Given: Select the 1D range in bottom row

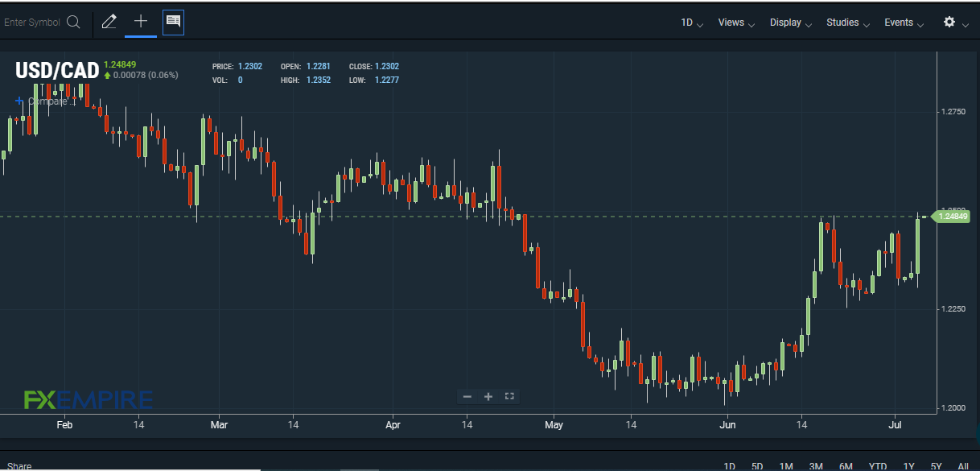Looking at the screenshot, I should [729, 466].
